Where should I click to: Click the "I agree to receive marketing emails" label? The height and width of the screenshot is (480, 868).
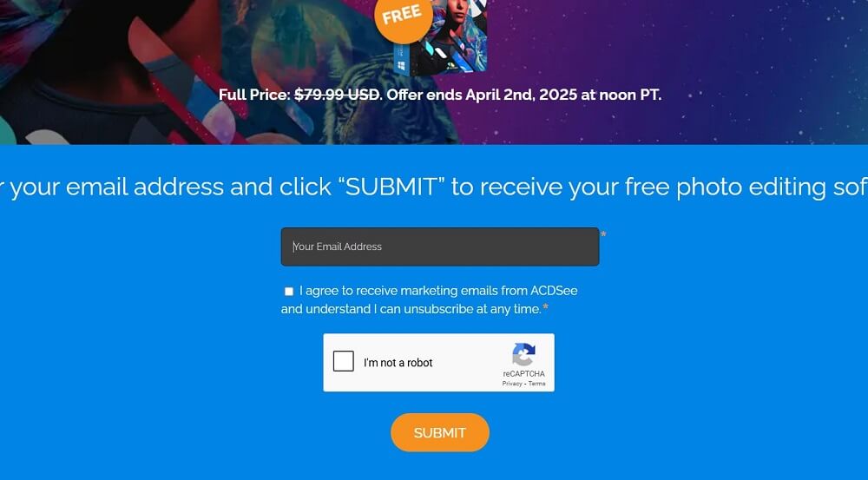[429, 299]
